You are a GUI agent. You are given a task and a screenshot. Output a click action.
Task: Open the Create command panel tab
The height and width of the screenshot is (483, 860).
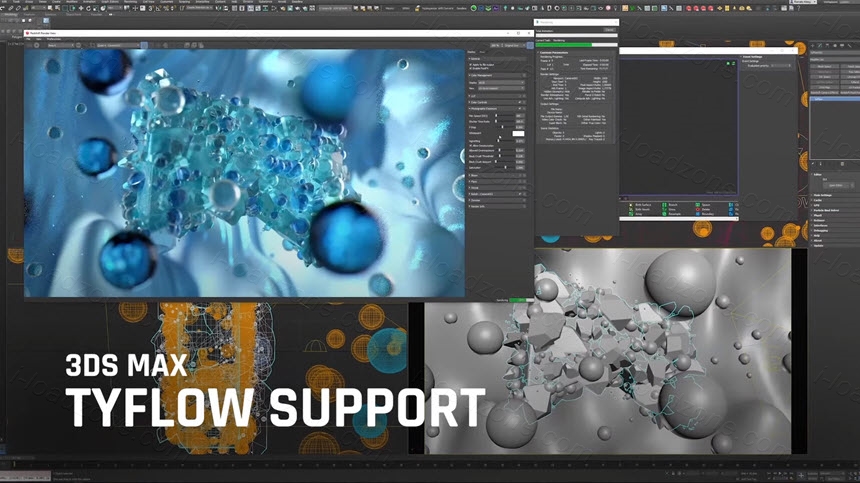pos(812,46)
